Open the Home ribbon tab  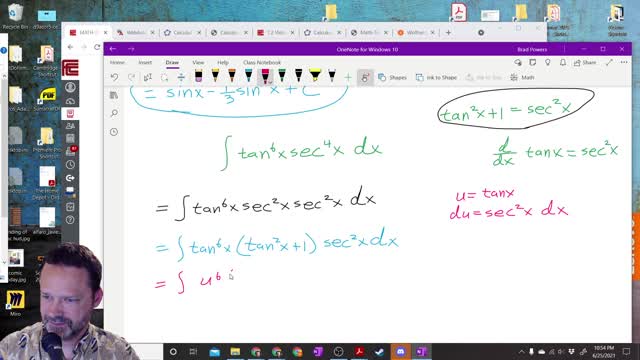[117, 62]
